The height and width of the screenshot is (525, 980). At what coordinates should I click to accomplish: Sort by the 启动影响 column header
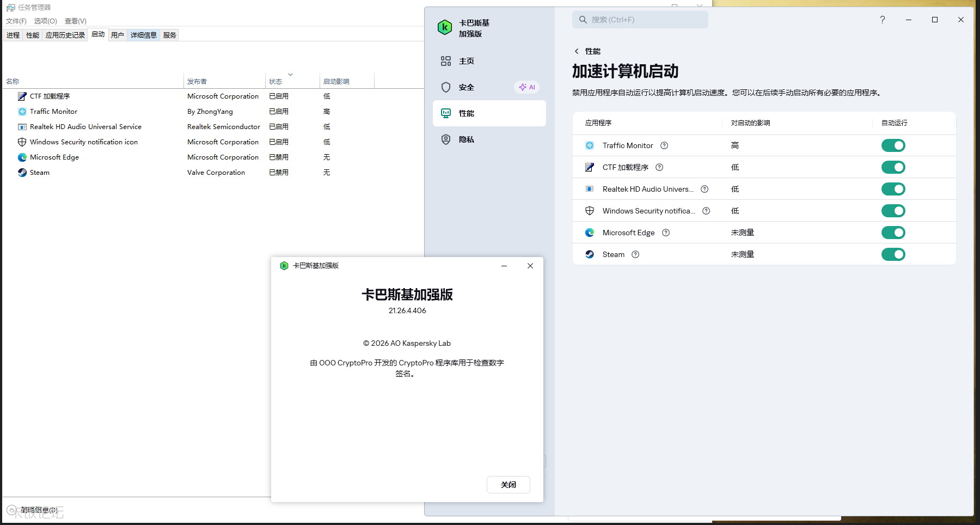(347, 82)
